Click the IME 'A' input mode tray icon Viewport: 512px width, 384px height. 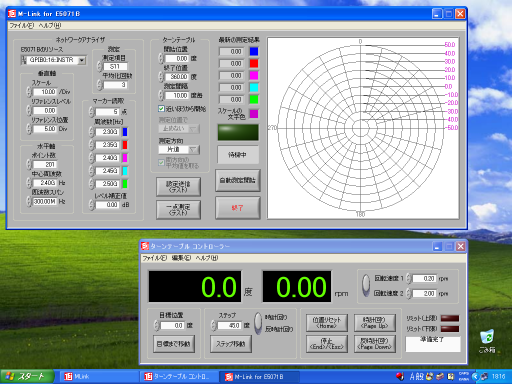(412, 377)
